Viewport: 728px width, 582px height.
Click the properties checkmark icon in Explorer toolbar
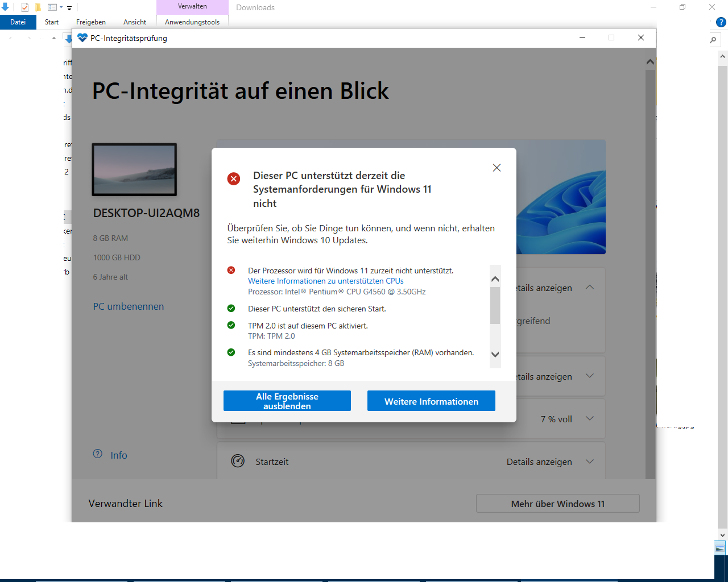(24, 7)
